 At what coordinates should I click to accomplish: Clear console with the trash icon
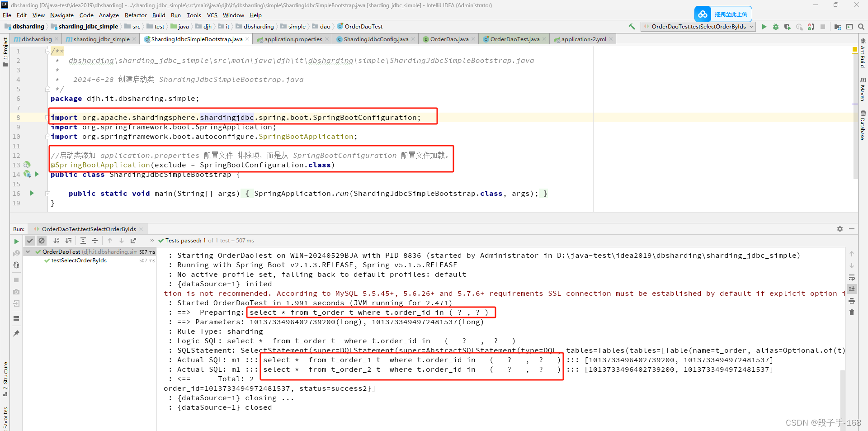(x=852, y=313)
